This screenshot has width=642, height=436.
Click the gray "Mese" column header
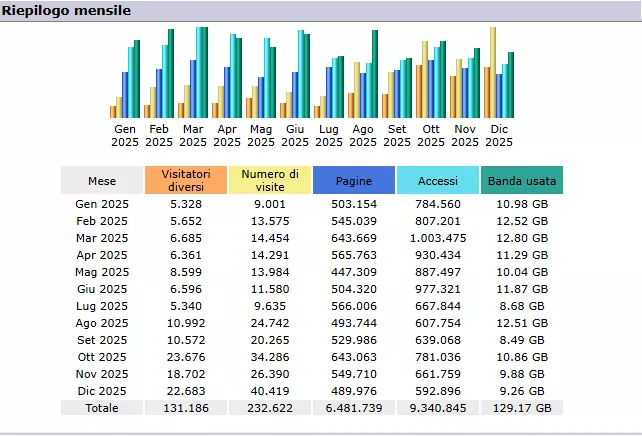[x=102, y=180]
